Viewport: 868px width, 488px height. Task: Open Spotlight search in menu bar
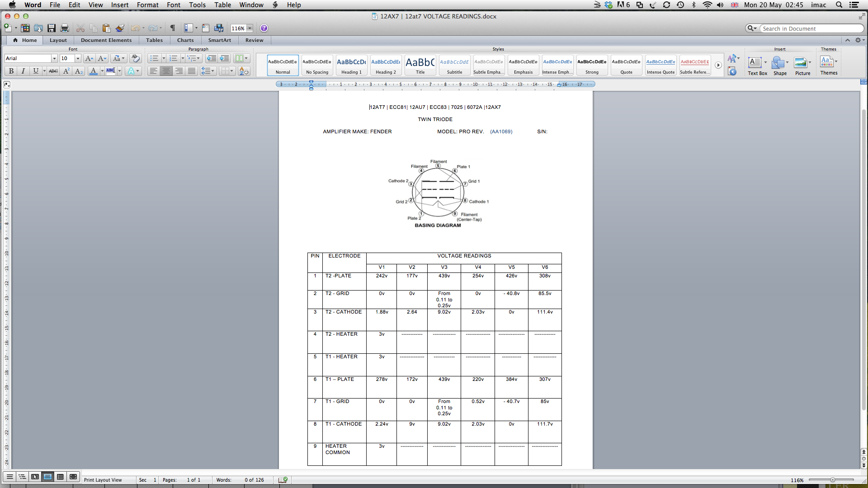(x=839, y=5)
